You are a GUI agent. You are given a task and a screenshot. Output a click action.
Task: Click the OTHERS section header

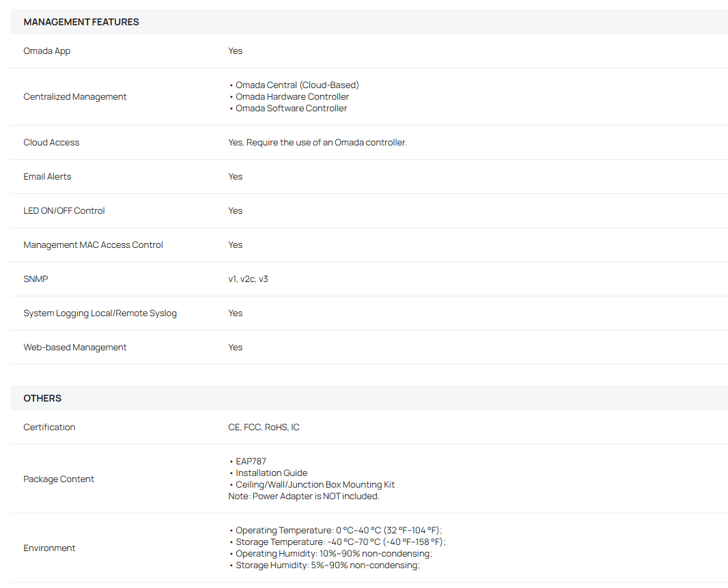(42, 398)
